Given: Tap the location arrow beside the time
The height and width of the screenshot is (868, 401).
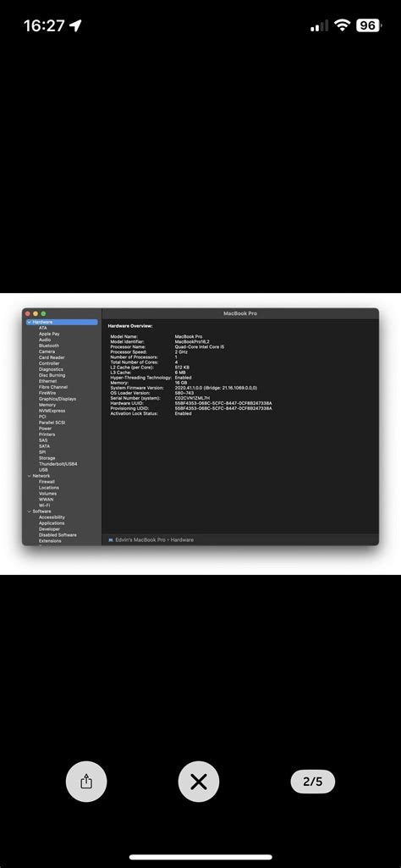Looking at the screenshot, I should point(76,25).
